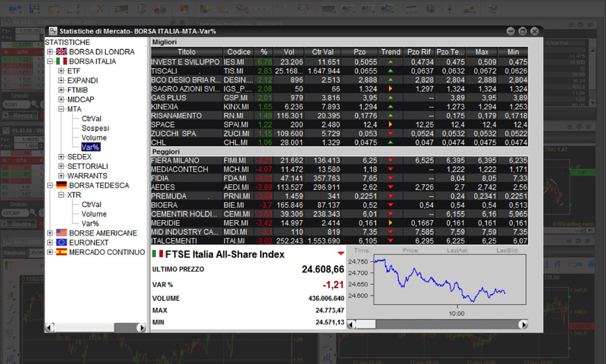Click the Revoca button below the ESM1 symbol

(20, 116)
